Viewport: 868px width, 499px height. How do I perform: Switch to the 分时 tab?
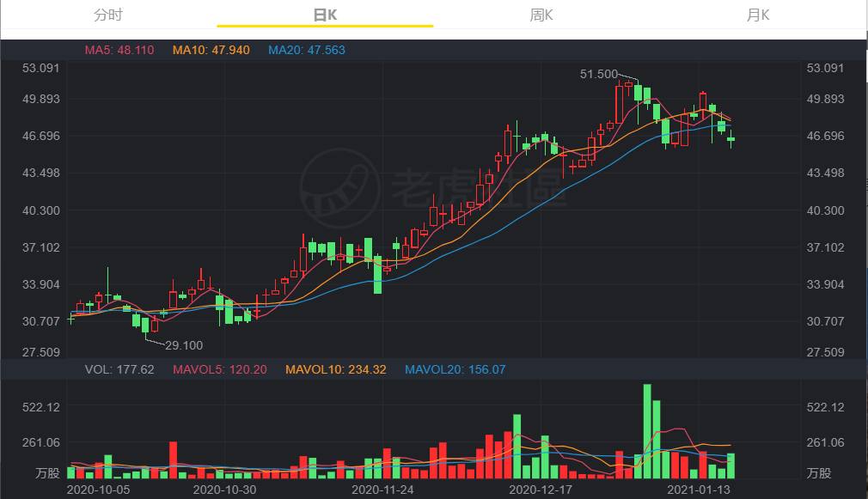108,15
